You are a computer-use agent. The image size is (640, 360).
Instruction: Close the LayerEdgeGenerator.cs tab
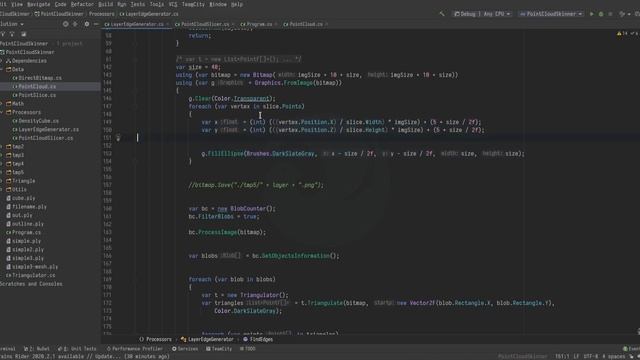(x=167, y=24)
